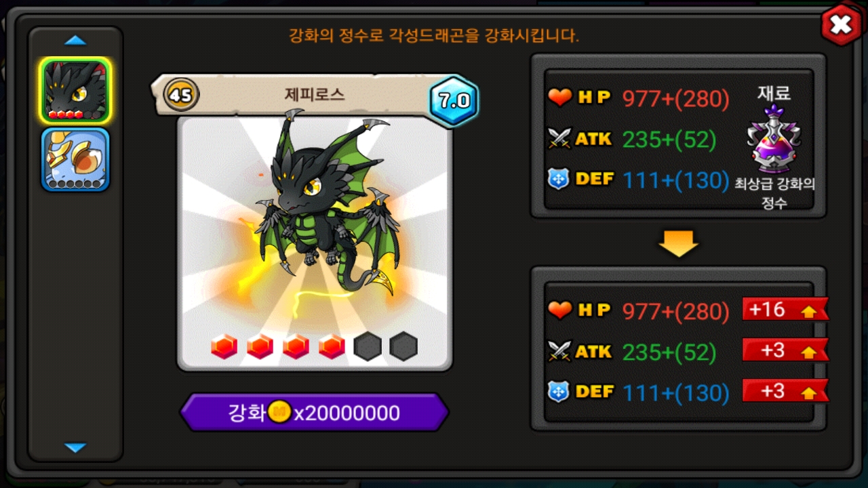Close the enhancement window with red X

coord(841,25)
